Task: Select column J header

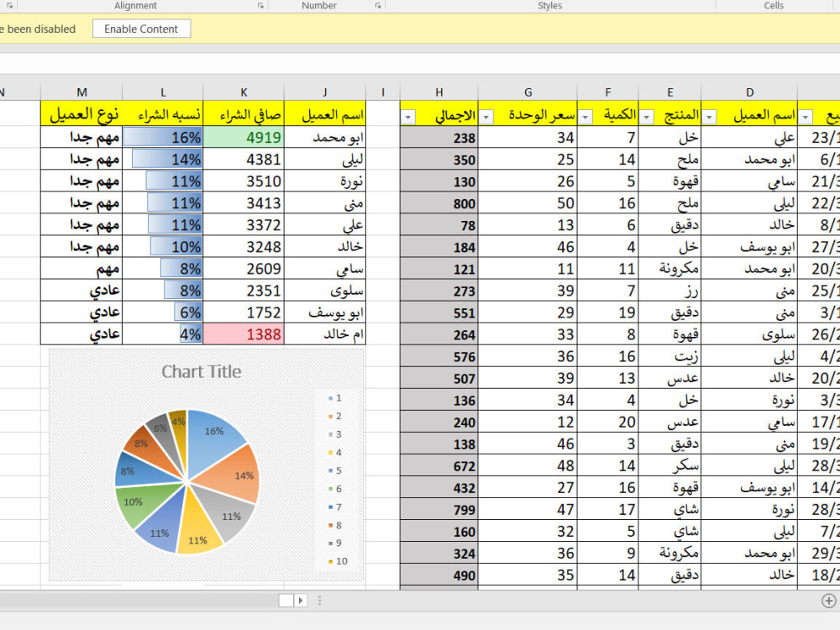Action: 324,92
